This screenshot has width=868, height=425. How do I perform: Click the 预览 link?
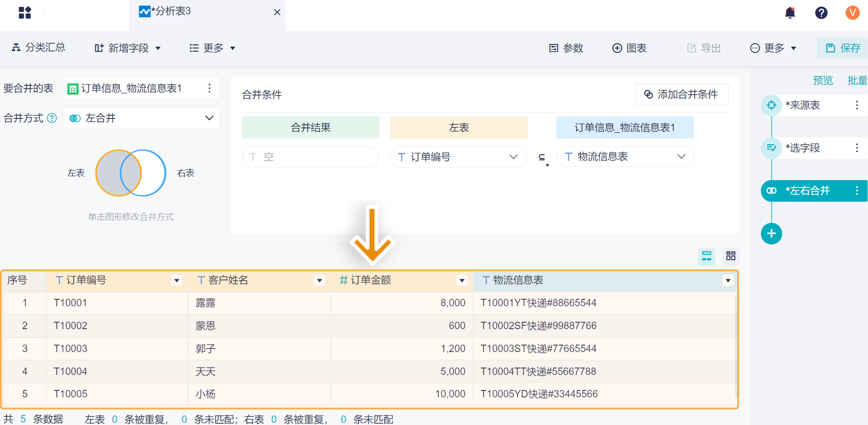point(823,80)
